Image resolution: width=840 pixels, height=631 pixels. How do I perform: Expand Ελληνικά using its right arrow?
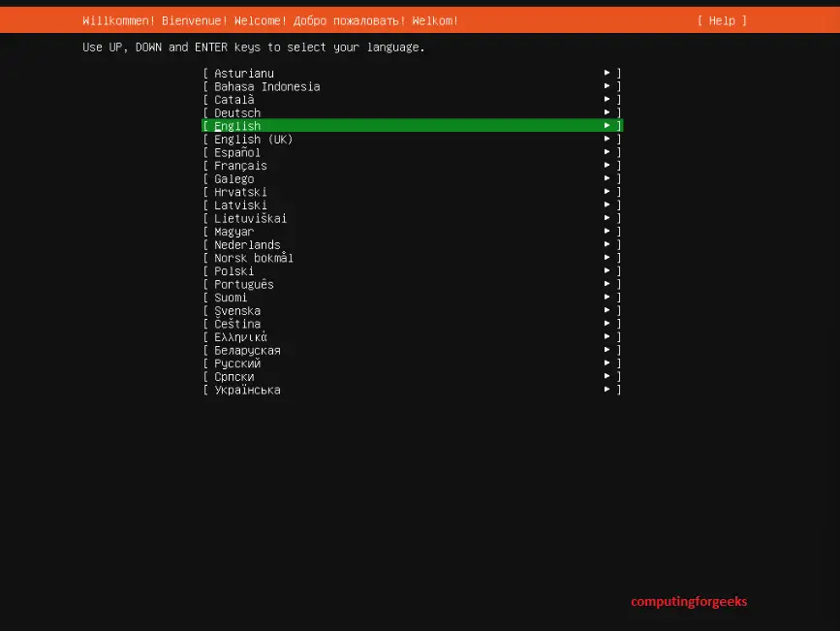point(607,337)
